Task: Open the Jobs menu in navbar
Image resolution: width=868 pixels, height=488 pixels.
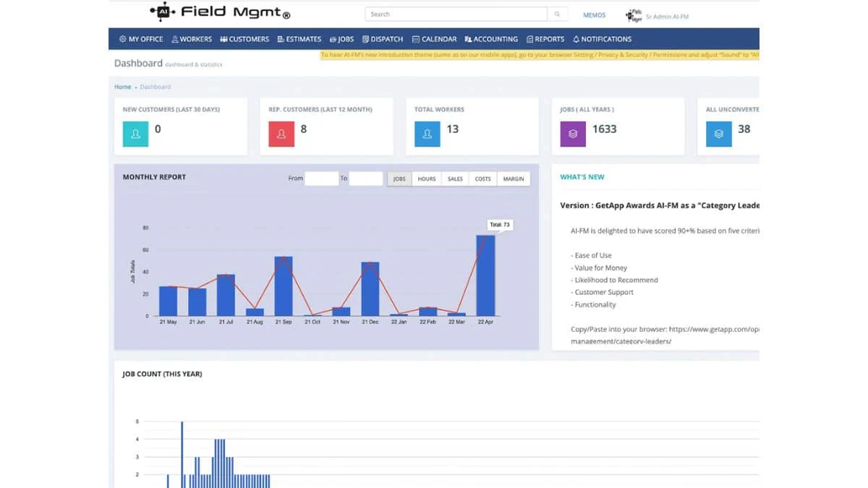Action: (x=341, y=39)
